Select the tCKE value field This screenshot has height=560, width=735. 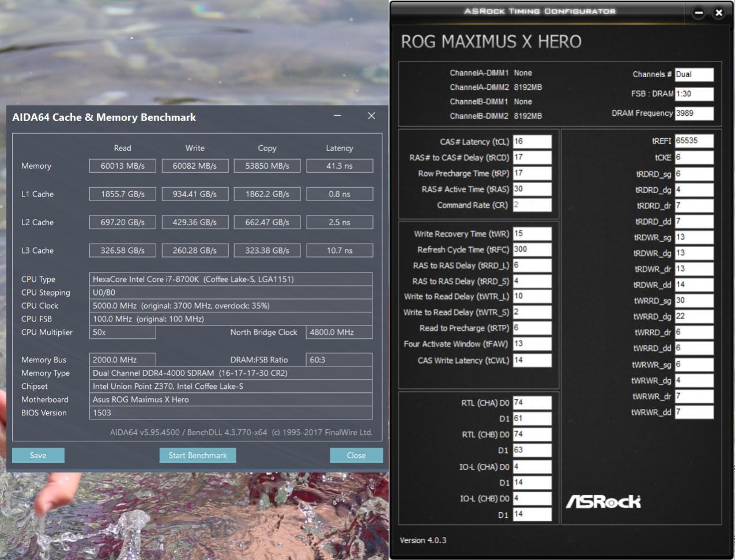click(x=694, y=157)
